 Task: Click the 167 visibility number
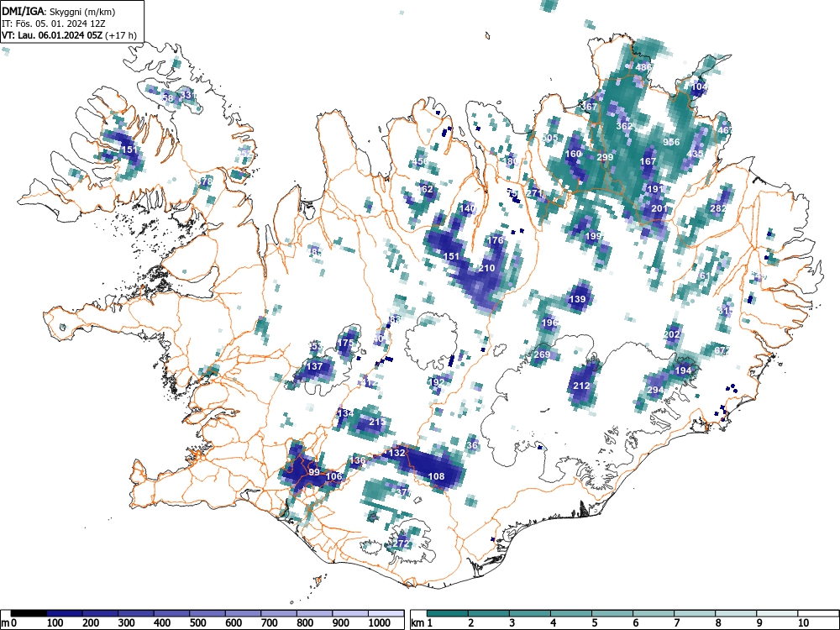(x=648, y=161)
